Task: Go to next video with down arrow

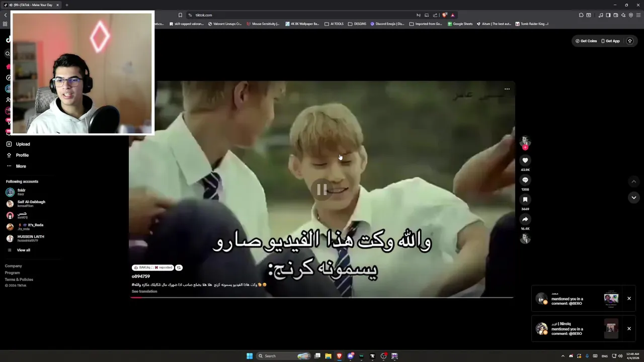Action: coord(634,198)
